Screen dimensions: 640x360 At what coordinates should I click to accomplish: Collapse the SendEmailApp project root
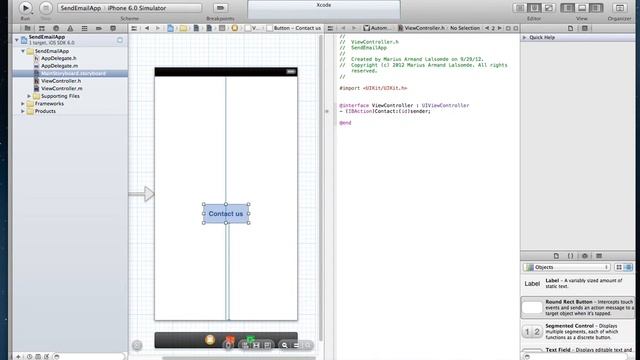[x=17, y=40]
